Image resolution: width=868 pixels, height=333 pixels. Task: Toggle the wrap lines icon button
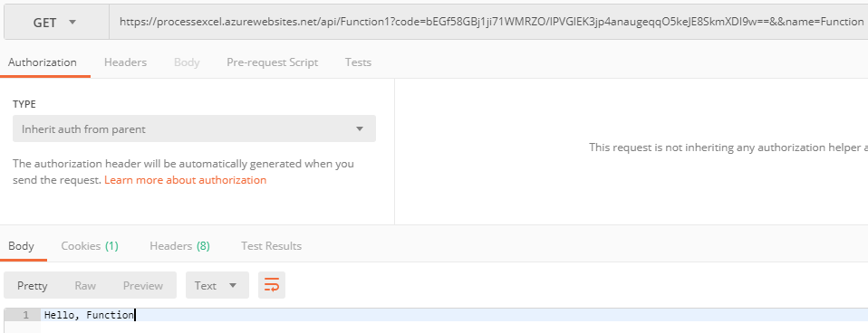tap(271, 285)
